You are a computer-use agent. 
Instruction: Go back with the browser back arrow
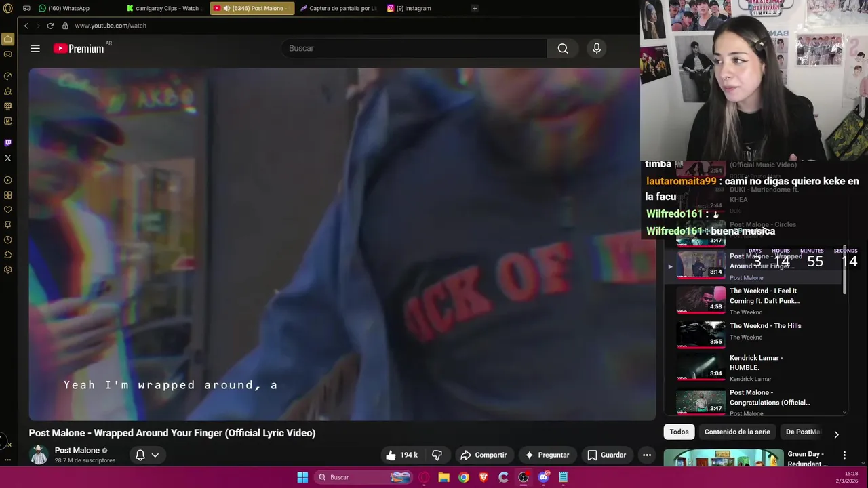coord(26,26)
